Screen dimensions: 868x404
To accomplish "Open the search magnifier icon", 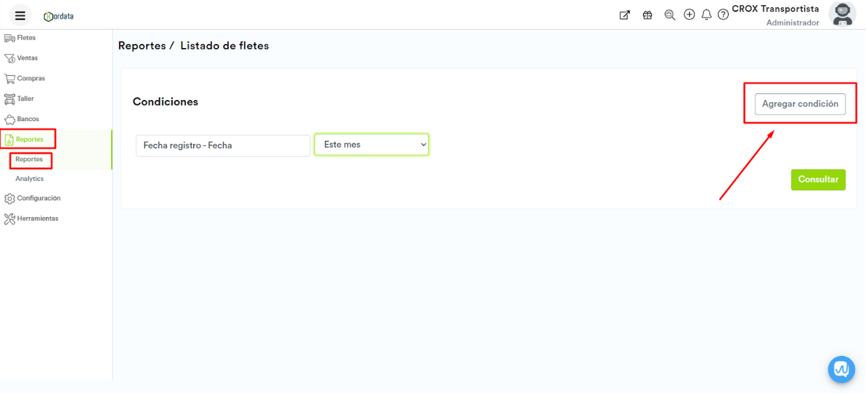I will pyautogui.click(x=669, y=15).
